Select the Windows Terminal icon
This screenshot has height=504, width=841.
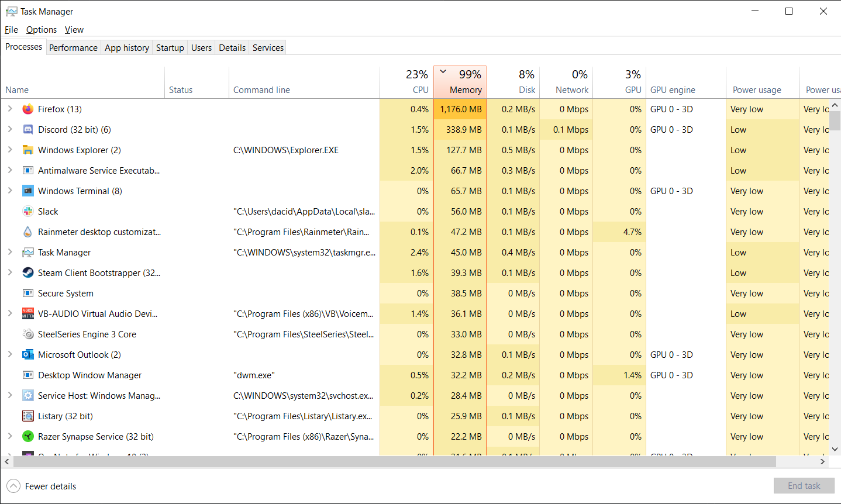pyautogui.click(x=27, y=191)
